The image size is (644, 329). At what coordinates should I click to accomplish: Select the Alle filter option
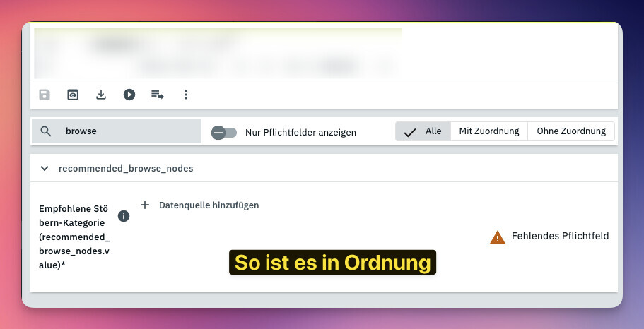(423, 131)
